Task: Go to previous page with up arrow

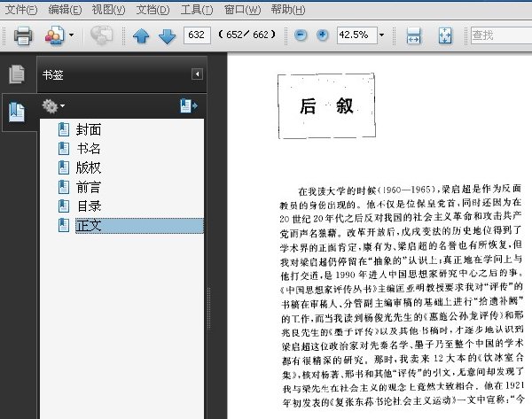Action: click(x=141, y=35)
